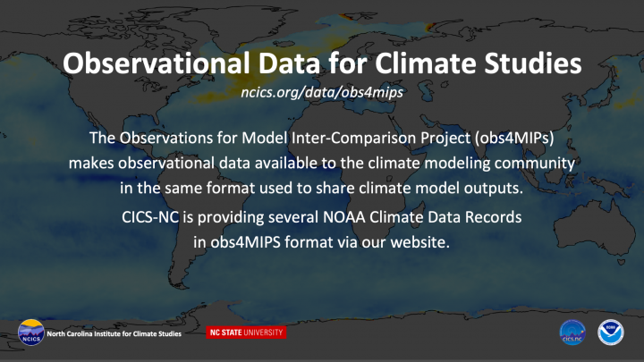
Task: Click the CICS-NC text in the paragraph
Action: [150, 217]
